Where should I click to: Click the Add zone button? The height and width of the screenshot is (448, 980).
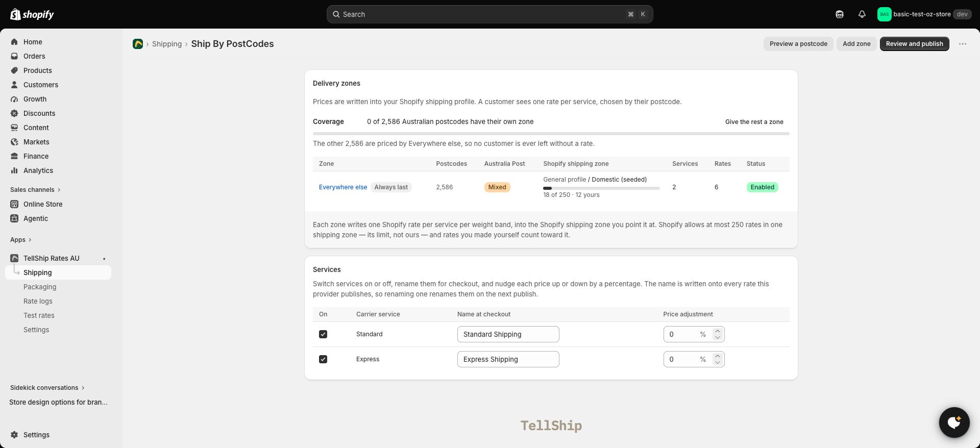(x=856, y=44)
